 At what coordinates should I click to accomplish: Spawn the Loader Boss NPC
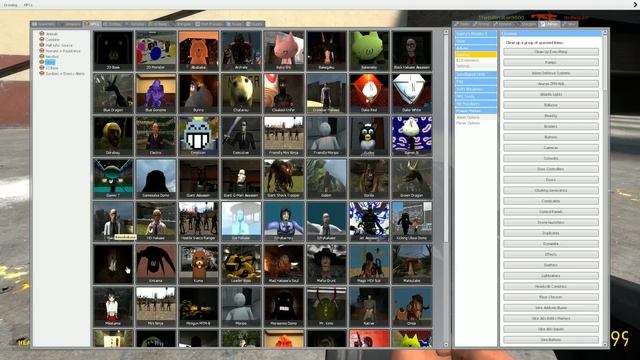[241, 264]
